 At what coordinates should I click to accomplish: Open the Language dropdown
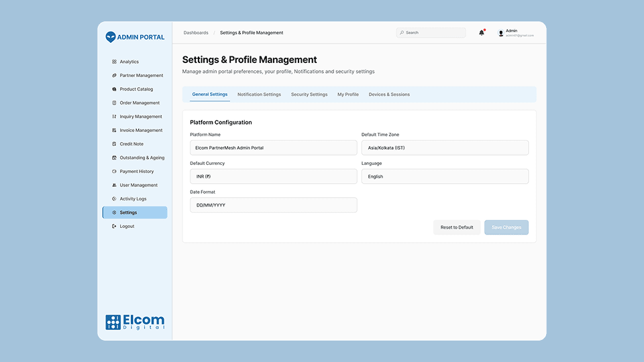pyautogui.click(x=445, y=176)
